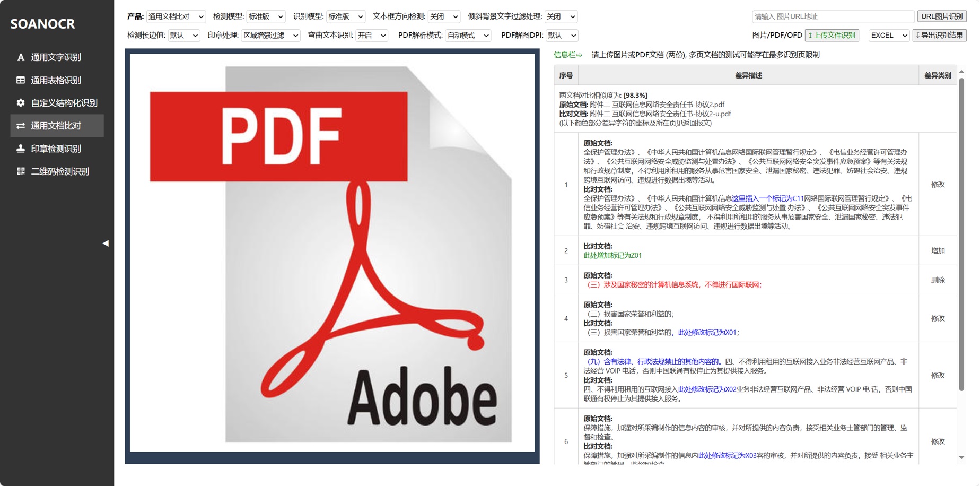980x486 pixels.
Task: Open the 文本框方向检测 dropdown
Action: point(444,16)
